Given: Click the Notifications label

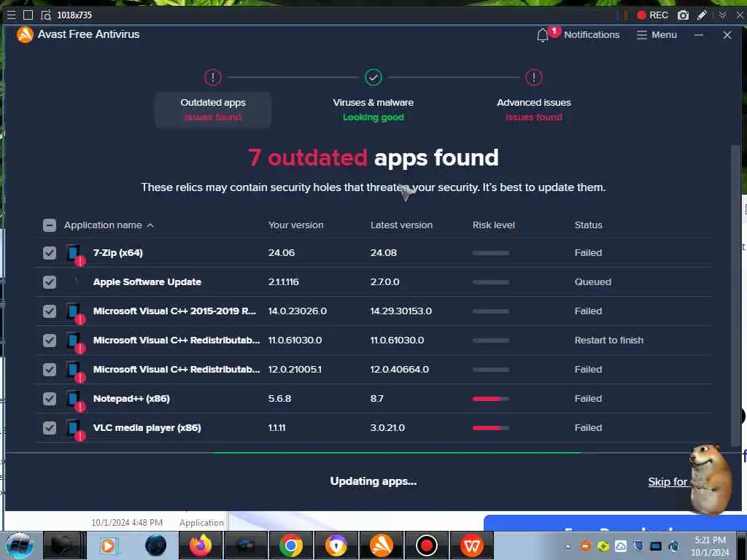Looking at the screenshot, I should [x=592, y=35].
